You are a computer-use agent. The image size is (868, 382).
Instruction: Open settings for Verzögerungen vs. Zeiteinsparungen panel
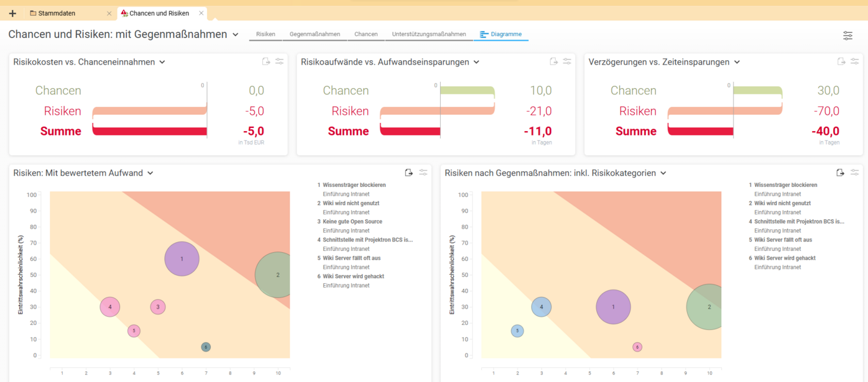click(855, 61)
